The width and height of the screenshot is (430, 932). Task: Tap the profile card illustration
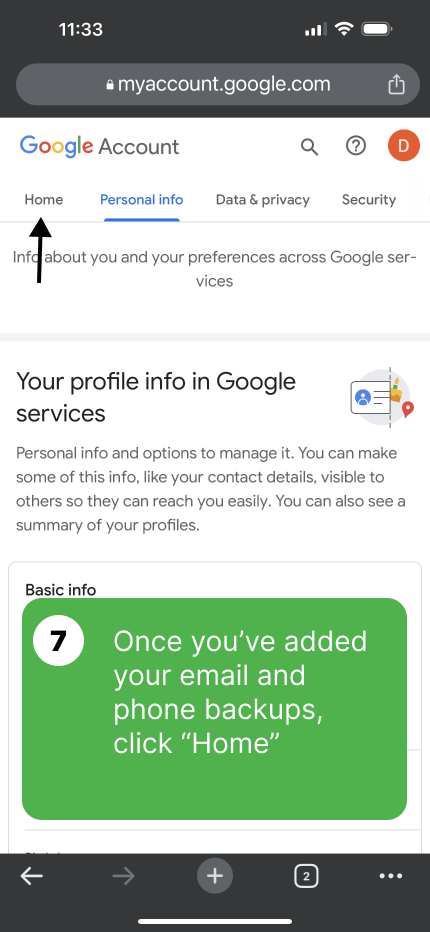coord(382,396)
